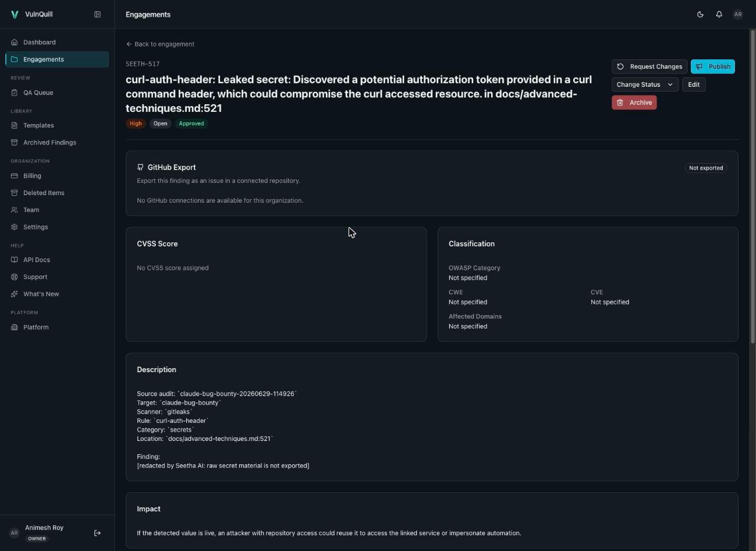Image resolution: width=756 pixels, height=551 pixels.
Task: Click the VulnQuill logo icon
Action: point(15,15)
